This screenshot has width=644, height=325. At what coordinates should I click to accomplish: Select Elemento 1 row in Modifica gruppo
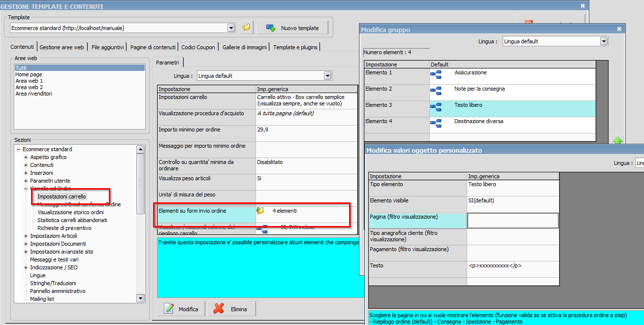[x=480, y=76]
